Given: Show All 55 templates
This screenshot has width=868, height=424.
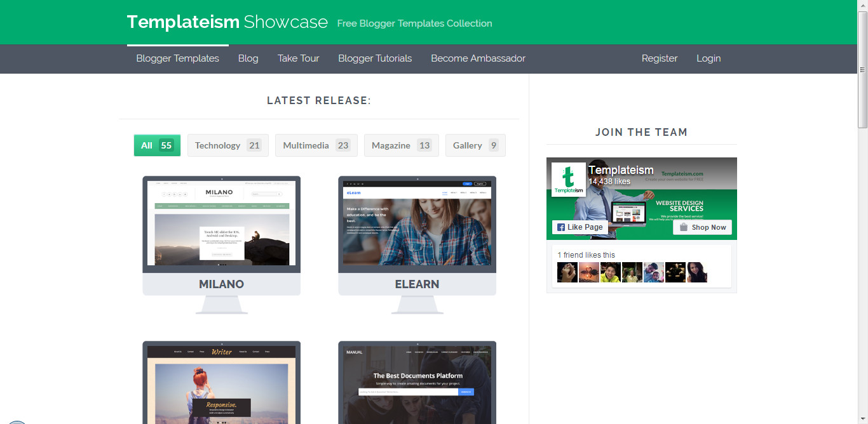Looking at the screenshot, I should point(156,145).
